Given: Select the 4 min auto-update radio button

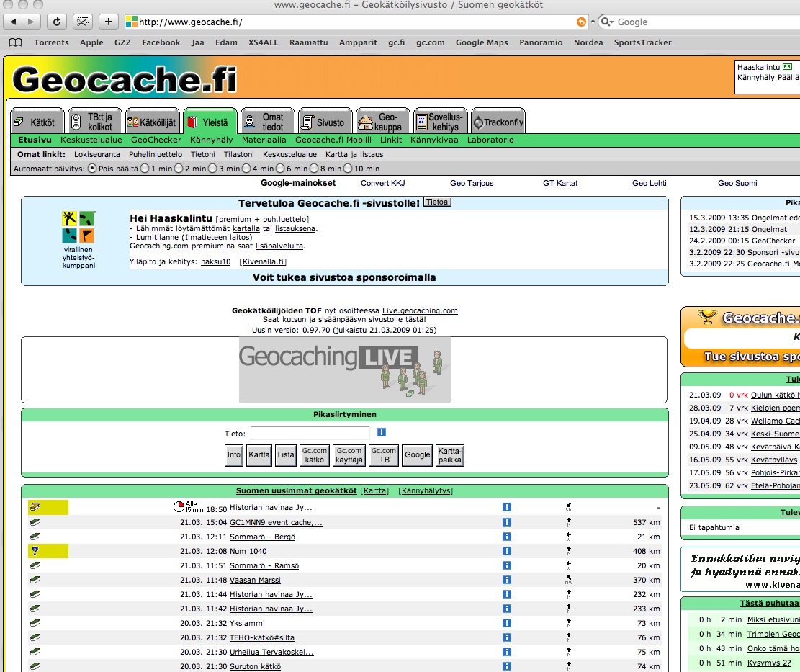Looking at the screenshot, I should pyautogui.click(x=246, y=168).
